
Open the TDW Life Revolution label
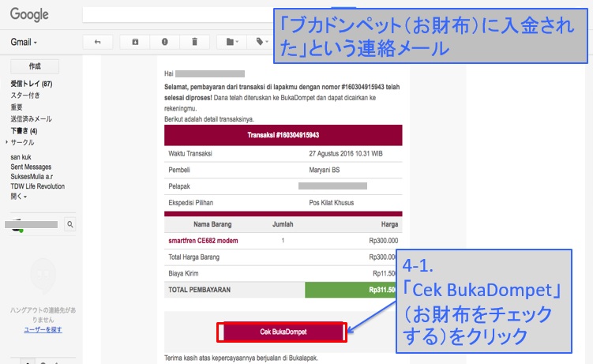point(37,186)
